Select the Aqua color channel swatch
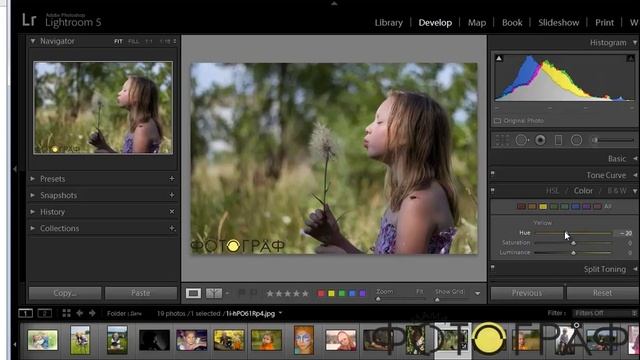 click(564, 207)
